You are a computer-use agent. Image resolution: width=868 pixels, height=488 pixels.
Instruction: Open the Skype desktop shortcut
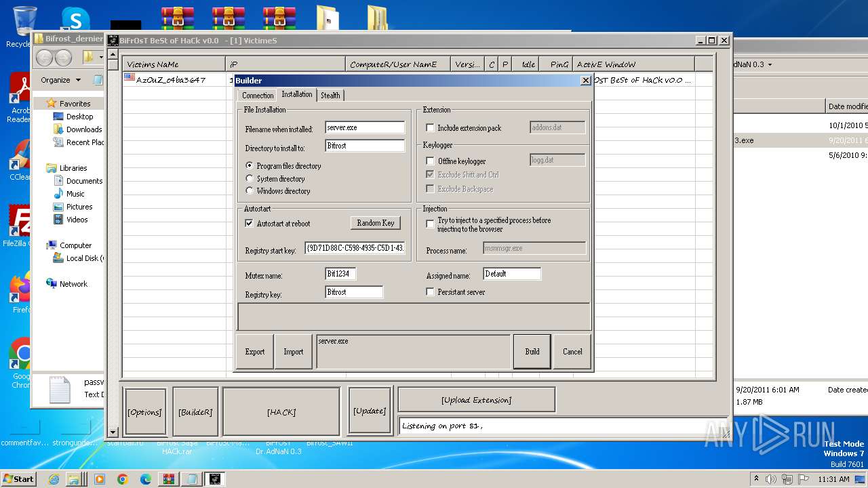(75, 19)
